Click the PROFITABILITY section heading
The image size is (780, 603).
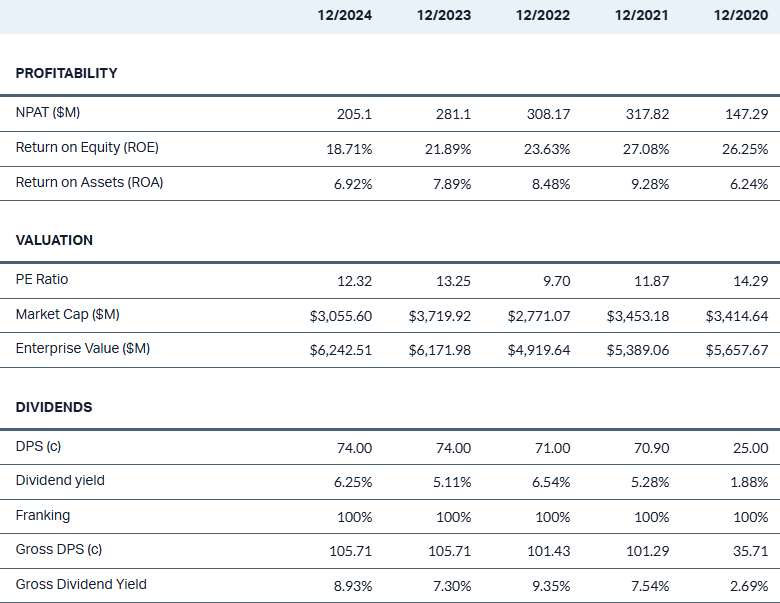pyautogui.click(x=66, y=73)
